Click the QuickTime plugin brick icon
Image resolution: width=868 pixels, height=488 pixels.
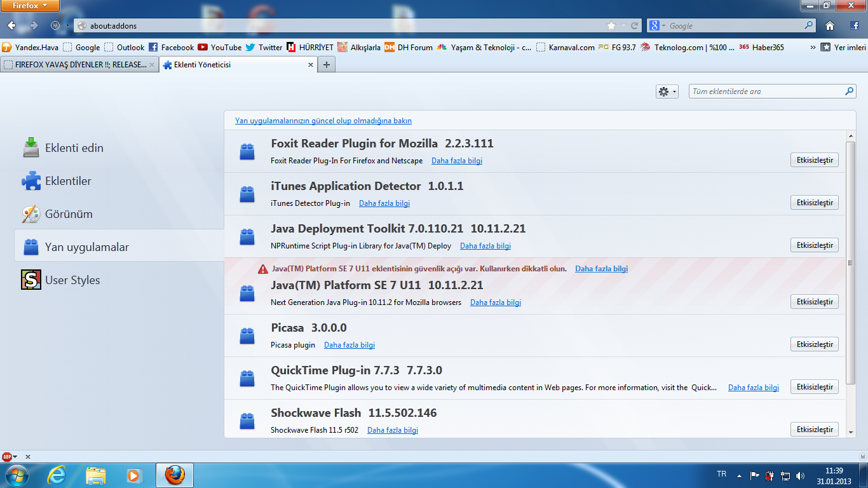pos(247,379)
